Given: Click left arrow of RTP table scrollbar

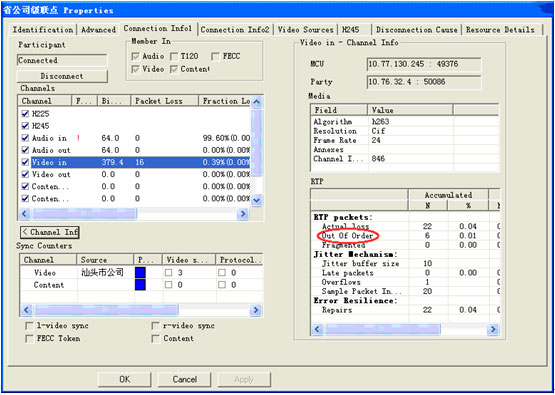Looking at the screenshot, I should [317, 330].
